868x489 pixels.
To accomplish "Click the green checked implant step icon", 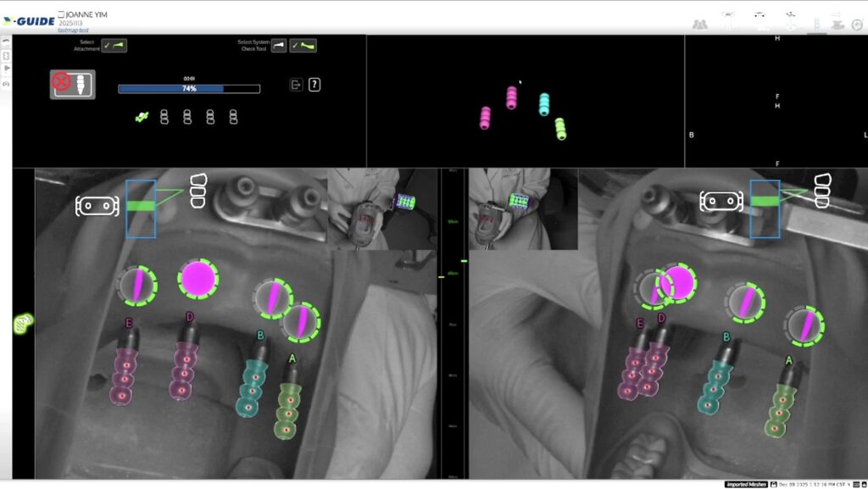I will [x=142, y=117].
